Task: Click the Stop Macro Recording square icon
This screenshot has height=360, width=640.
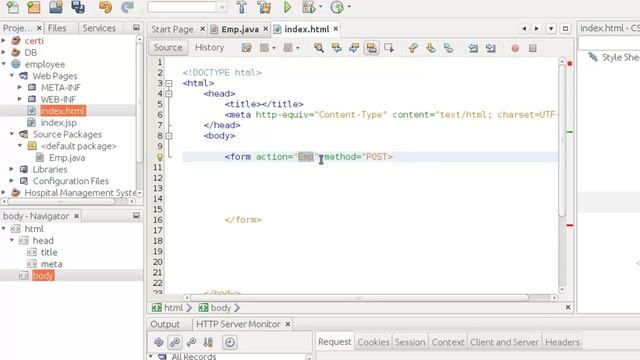Action: click(533, 48)
